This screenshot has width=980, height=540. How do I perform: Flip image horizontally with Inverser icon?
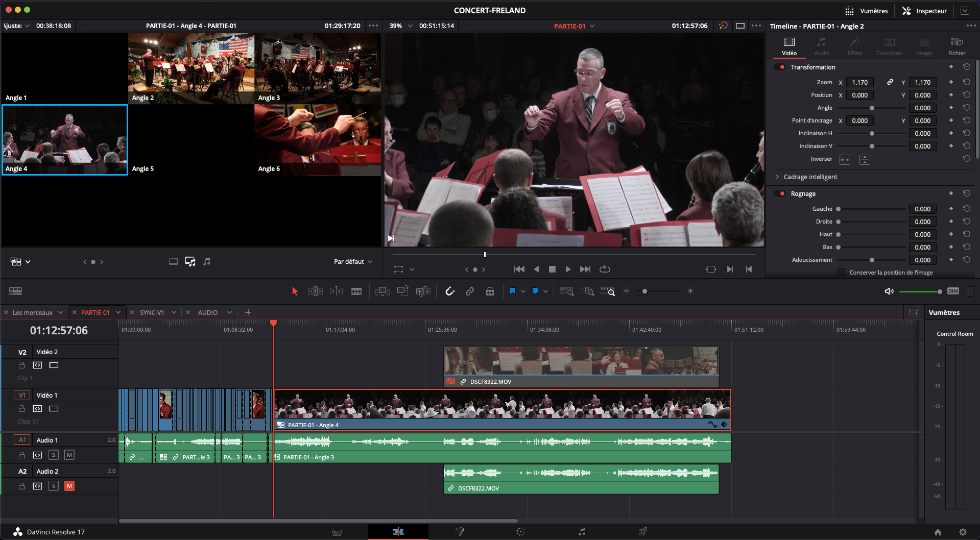point(845,160)
